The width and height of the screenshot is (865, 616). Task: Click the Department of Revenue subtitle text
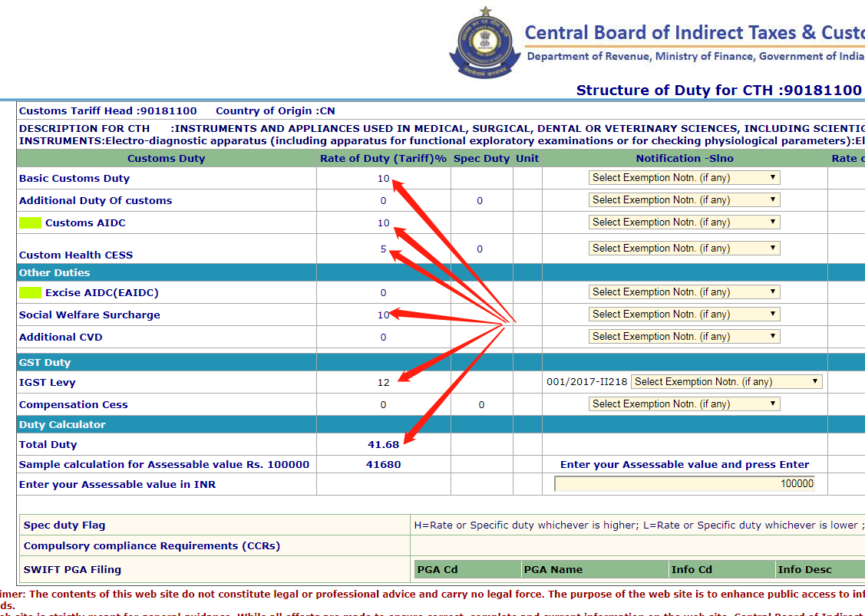(695, 56)
